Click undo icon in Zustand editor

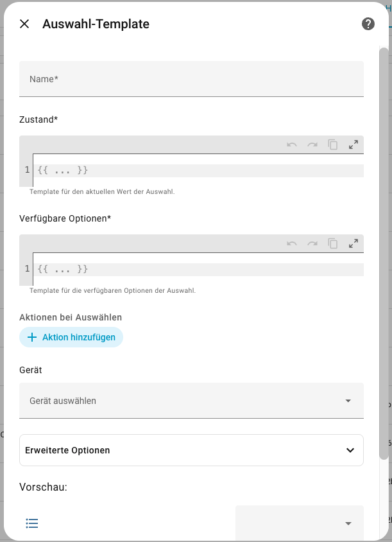292,144
